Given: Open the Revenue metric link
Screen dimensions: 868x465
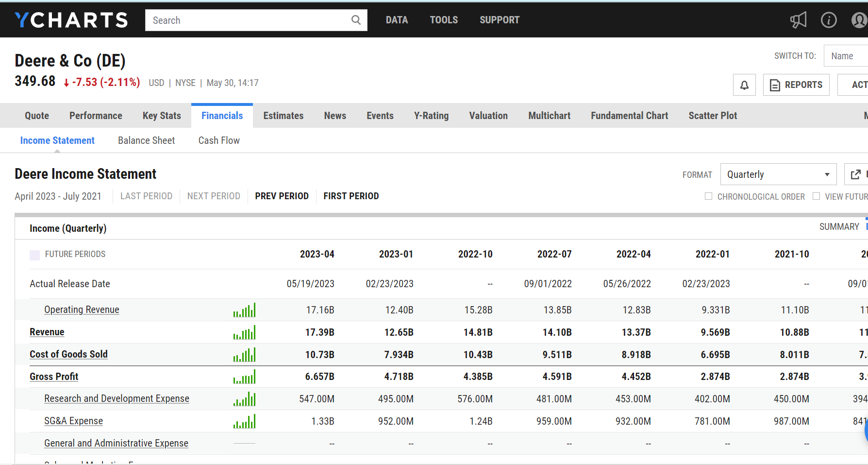Looking at the screenshot, I should (47, 332).
